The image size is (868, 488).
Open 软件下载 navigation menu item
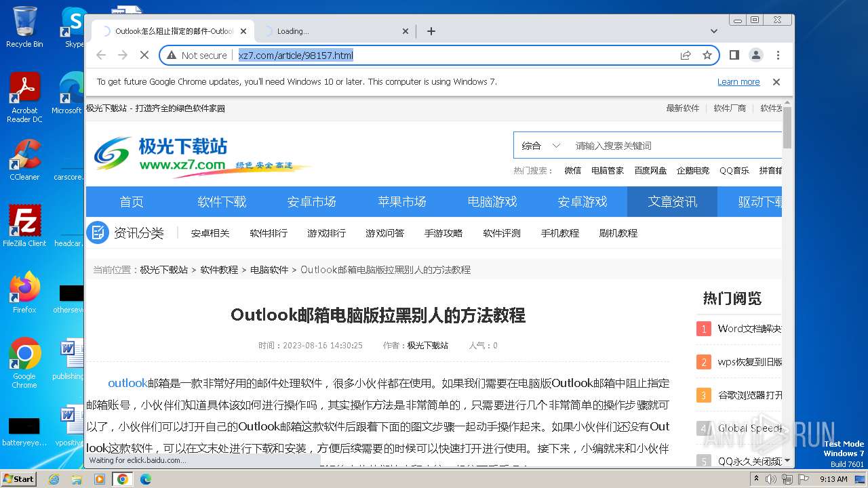[222, 202]
